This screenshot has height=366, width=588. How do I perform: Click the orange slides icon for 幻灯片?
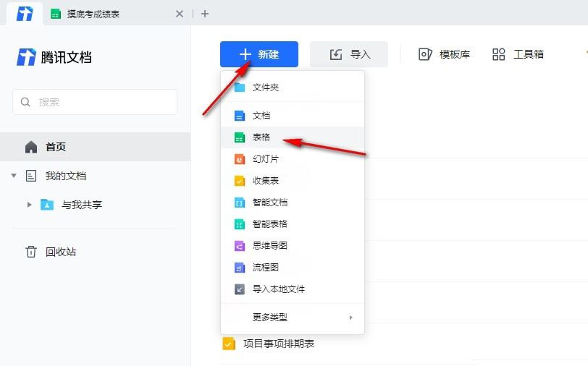240,159
